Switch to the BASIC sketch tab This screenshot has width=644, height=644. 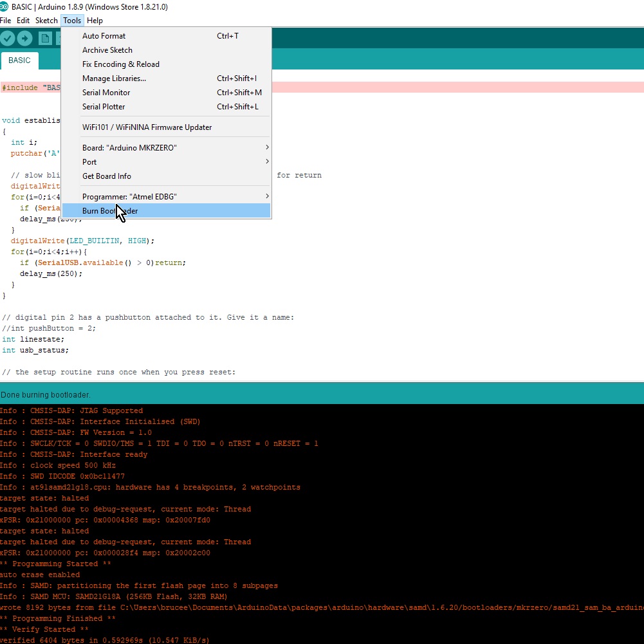[x=19, y=60]
